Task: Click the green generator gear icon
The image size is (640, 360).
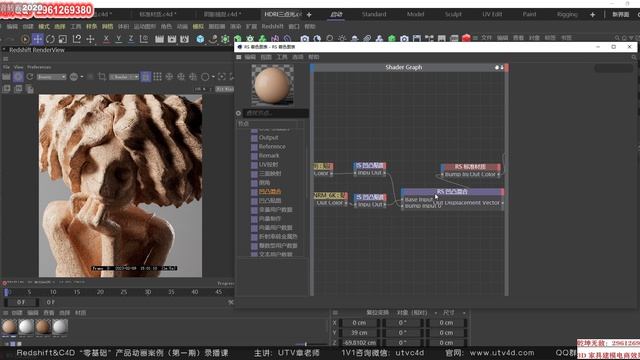Action: 225,39
